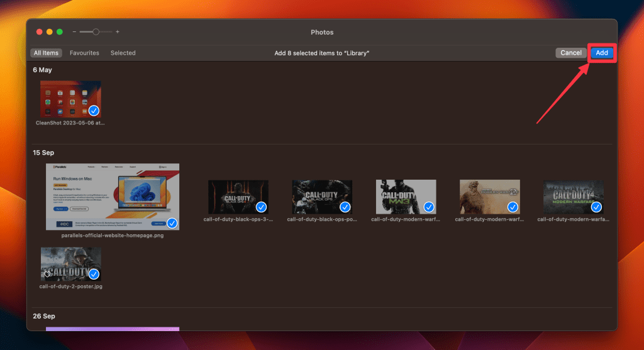Click the green full-screen window button

click(60, 32)
